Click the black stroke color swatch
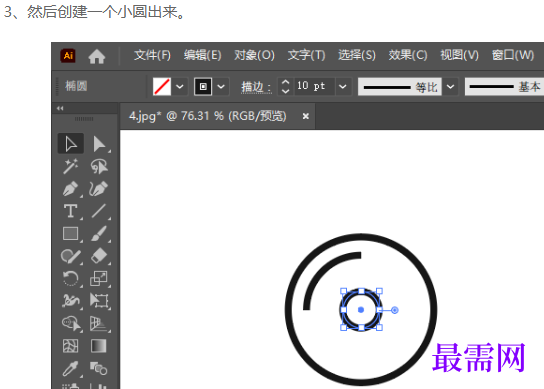This screenshot has height=389, width=544. [x=203, y=87]
